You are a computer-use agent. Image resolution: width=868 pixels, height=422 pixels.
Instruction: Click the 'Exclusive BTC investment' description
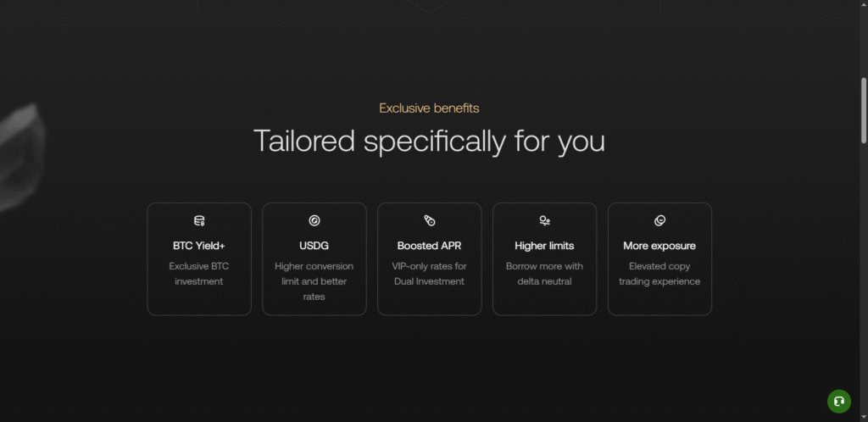click(x=199, y=274)
